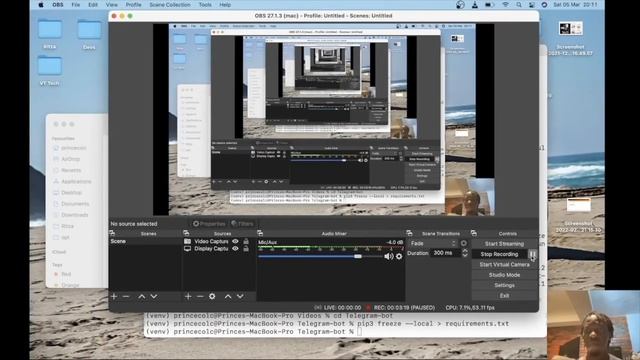Open Spotlight search in menu bar
Image resolution: width=640 pixels, height=360 pixels.
point(518,5)
